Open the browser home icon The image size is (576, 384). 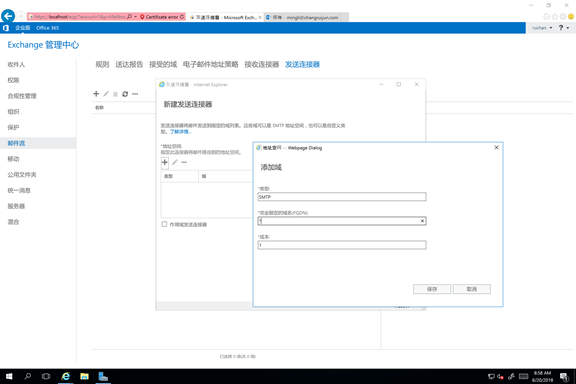547,17
